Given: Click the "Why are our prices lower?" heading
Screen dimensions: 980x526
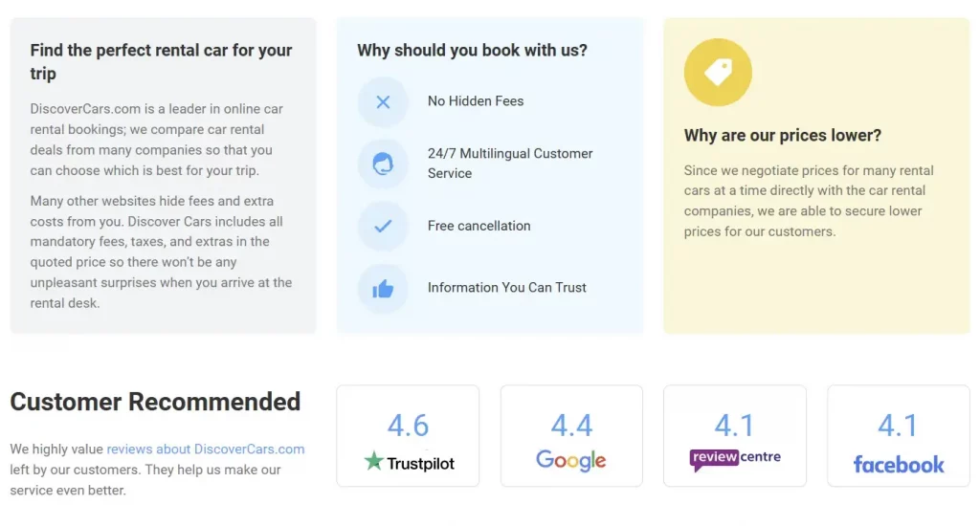Looking at the screenshot, I should pos(783,136).
